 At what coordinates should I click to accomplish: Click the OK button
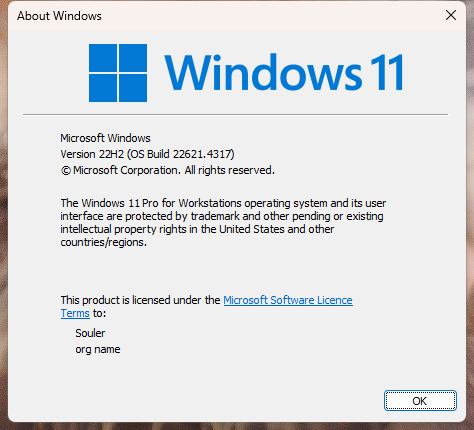pos(420,400)
